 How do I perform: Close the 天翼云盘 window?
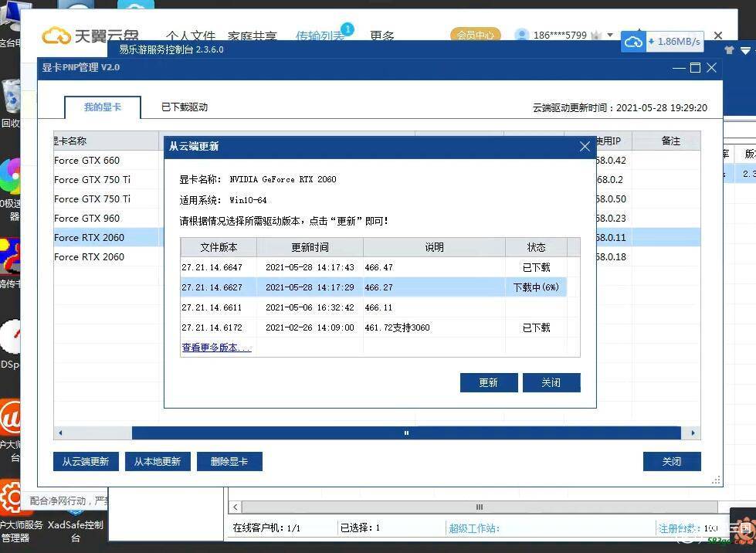[x=718, y=36]
